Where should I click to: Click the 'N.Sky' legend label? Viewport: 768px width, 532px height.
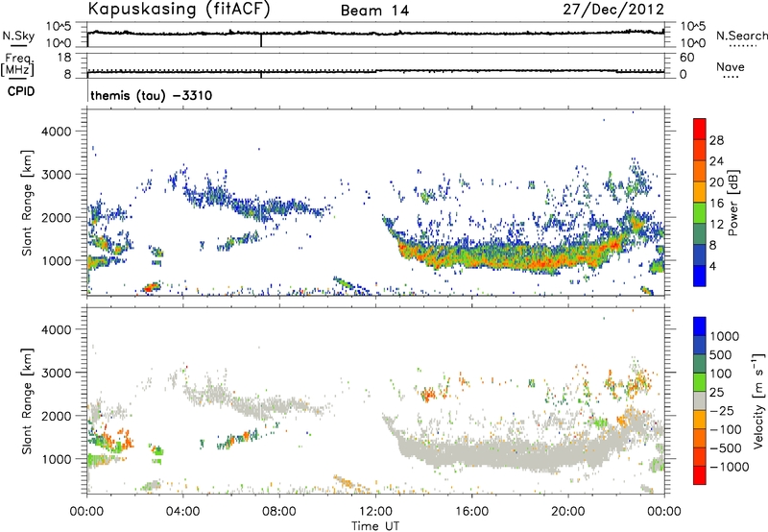18,36
